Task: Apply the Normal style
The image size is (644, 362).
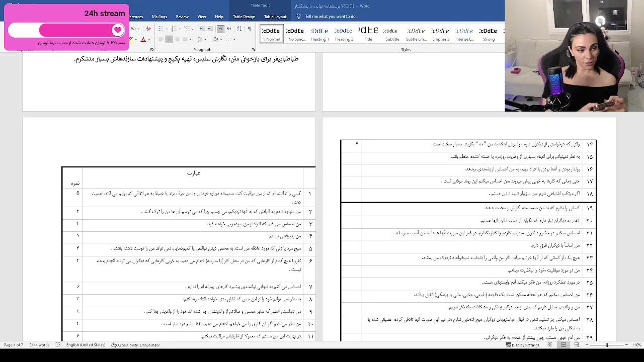Action: [x=271, y=34]
